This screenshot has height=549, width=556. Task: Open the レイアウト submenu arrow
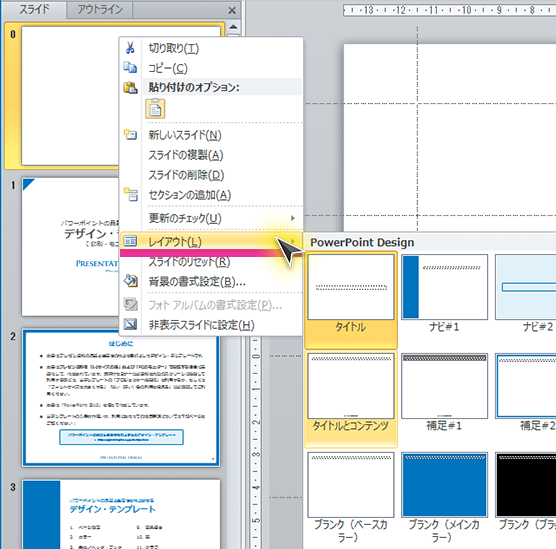point(293,241)
